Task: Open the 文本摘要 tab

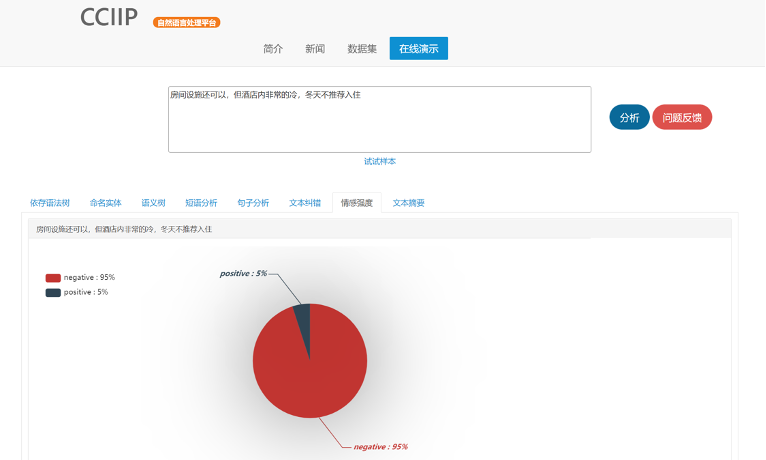Action: click(x=408, y=202)
